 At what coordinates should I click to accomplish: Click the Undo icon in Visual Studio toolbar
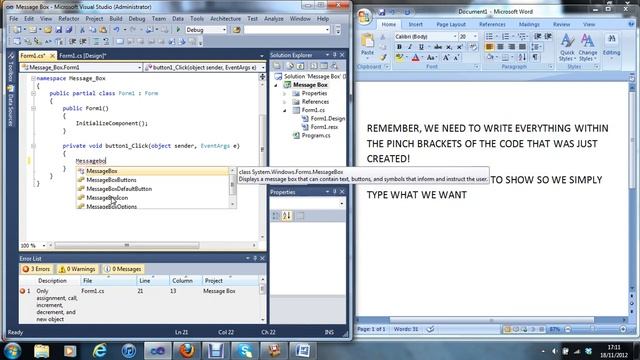coord(117,30)
